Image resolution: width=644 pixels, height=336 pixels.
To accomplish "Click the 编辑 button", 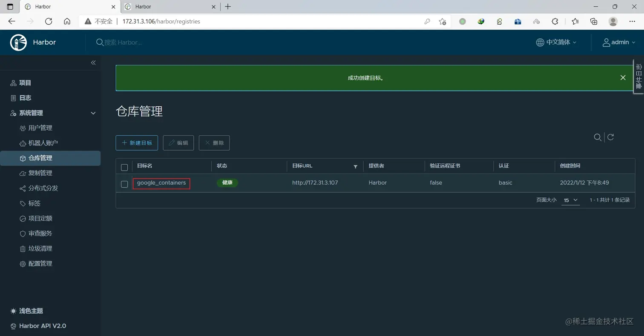I will point(178,143).
